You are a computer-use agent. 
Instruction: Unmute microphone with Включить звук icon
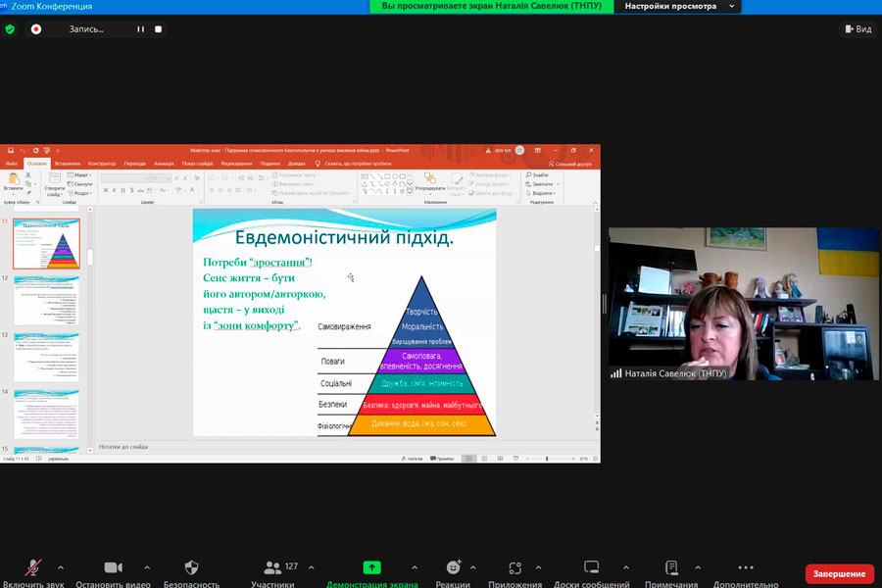tap(34, 568)
